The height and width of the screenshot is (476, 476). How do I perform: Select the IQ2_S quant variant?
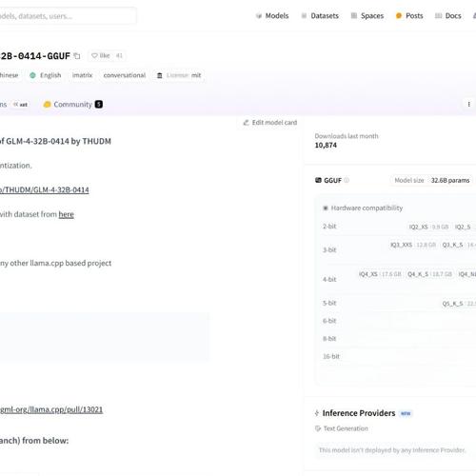point(465,227)
